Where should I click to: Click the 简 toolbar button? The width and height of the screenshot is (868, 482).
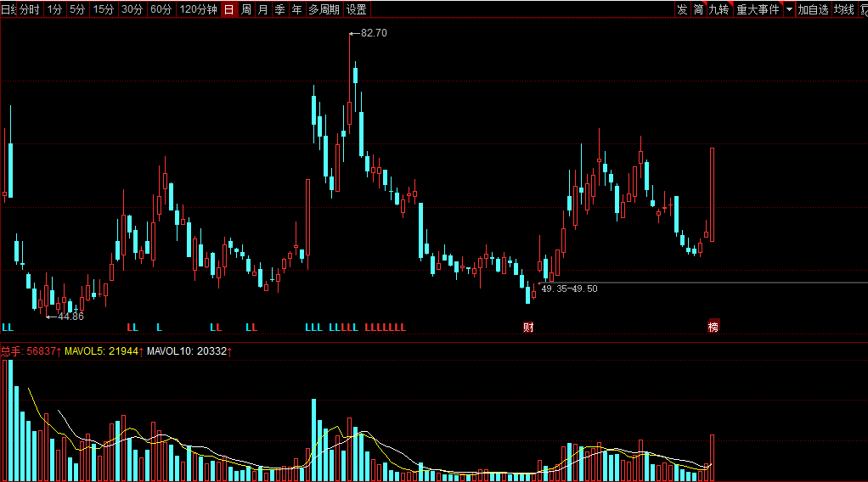pos(699,9)
